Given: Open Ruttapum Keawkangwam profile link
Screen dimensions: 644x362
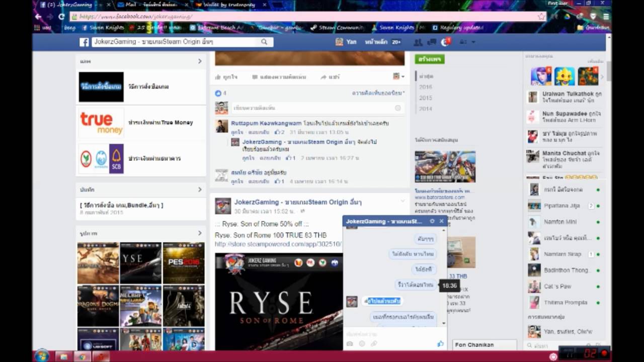Looking at the screenshot, I should coord(266,123).
